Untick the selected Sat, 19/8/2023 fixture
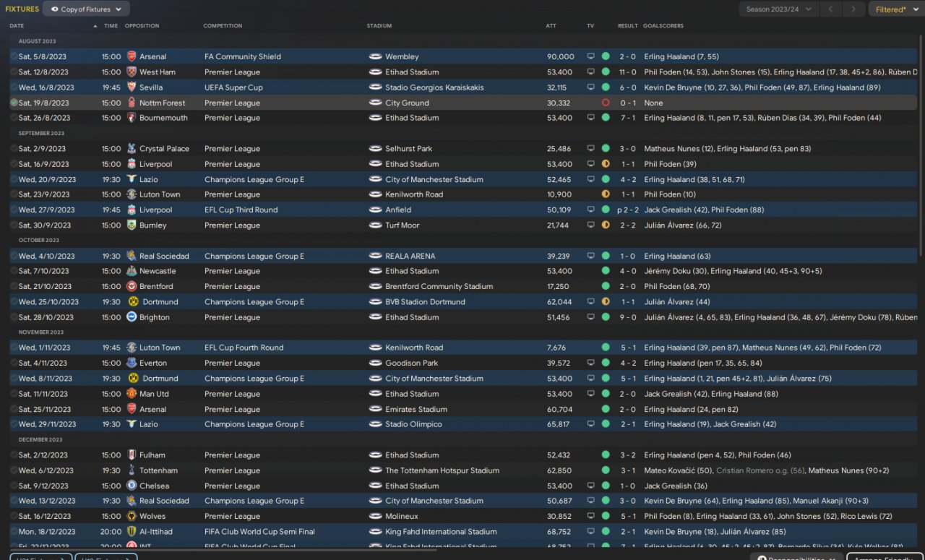The image size is (925, 560). click(14, 103)
